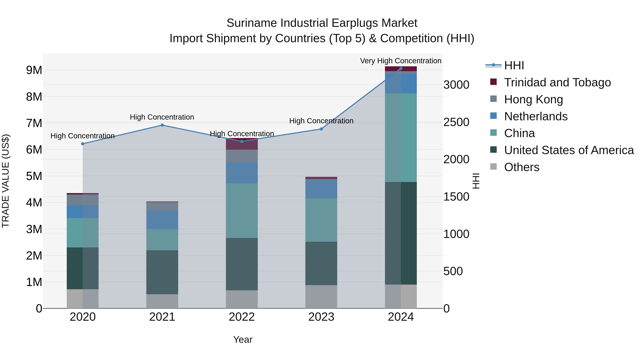
Task: Click the Trinidad and Tobago color swatch
Action: tap(494, 82)
